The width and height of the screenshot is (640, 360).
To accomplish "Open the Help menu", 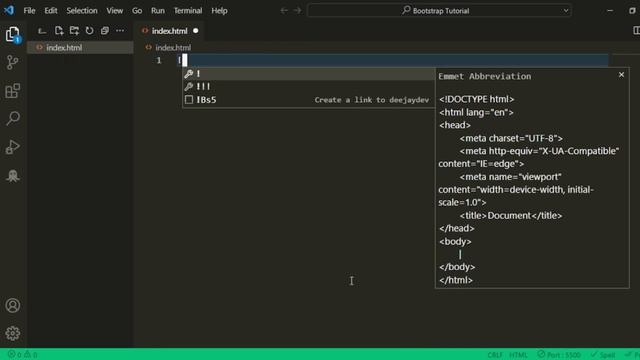I will (x=219, y=11).
